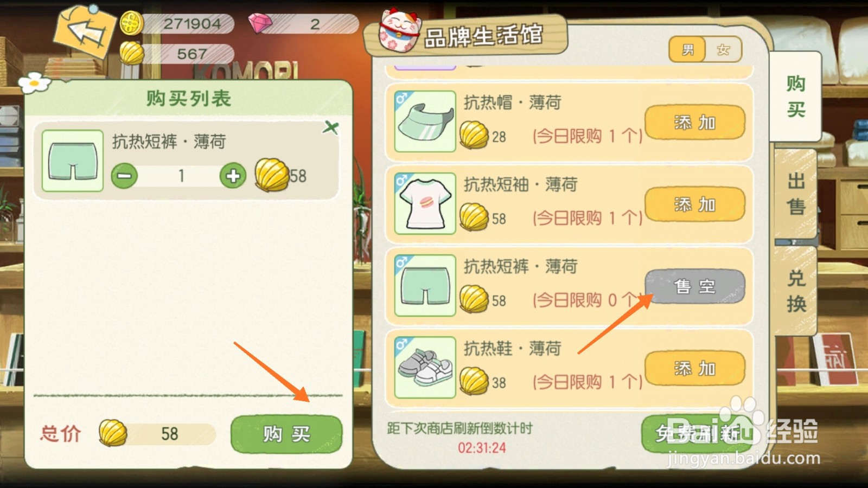The image size is (868, 488).
Task: Tap the sneakers item thumbnail
Action: [x=425, y=367]
